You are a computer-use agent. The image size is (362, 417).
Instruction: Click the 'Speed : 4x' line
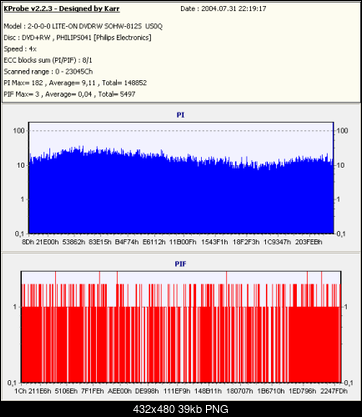(20, 49)
